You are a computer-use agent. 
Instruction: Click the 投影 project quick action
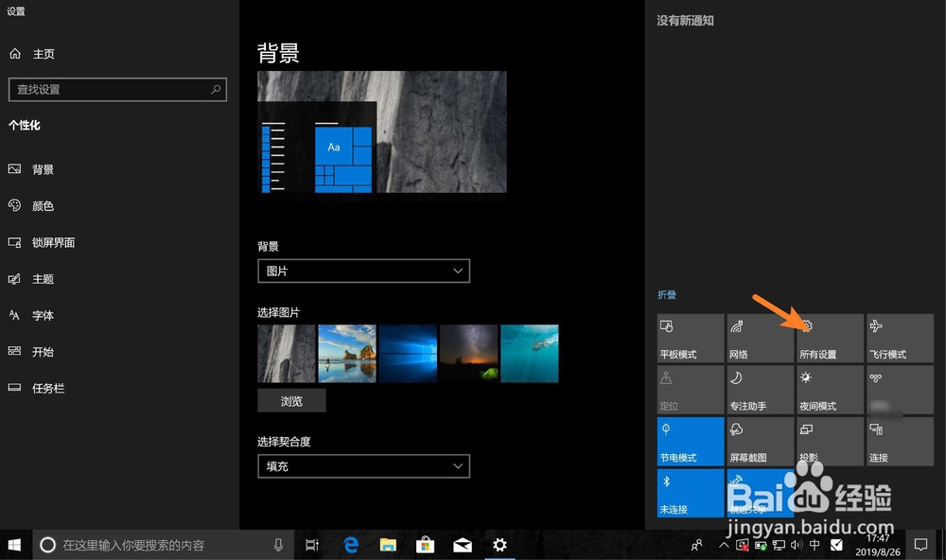tap(829, 441)
